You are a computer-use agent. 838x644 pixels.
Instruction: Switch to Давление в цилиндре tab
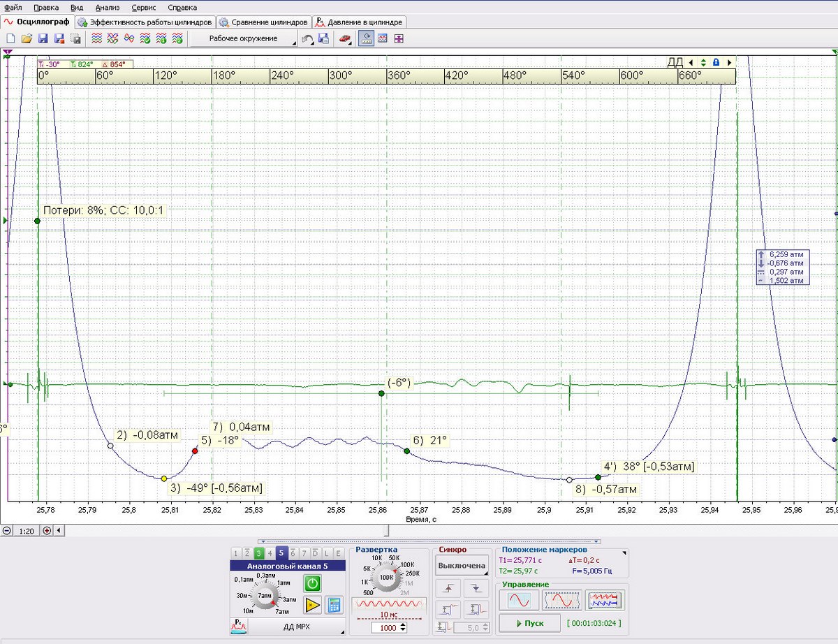point(359,22)
